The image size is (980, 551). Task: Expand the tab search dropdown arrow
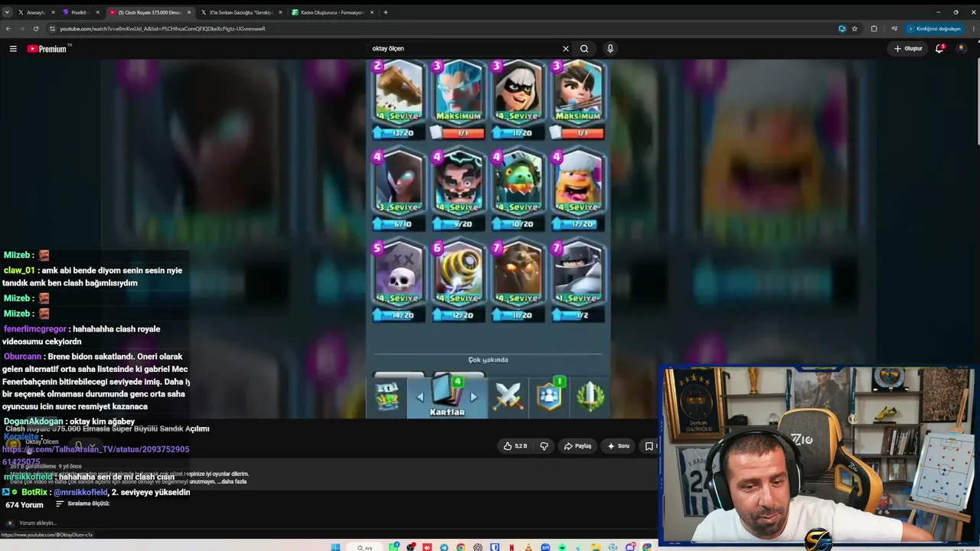point(7,12)
